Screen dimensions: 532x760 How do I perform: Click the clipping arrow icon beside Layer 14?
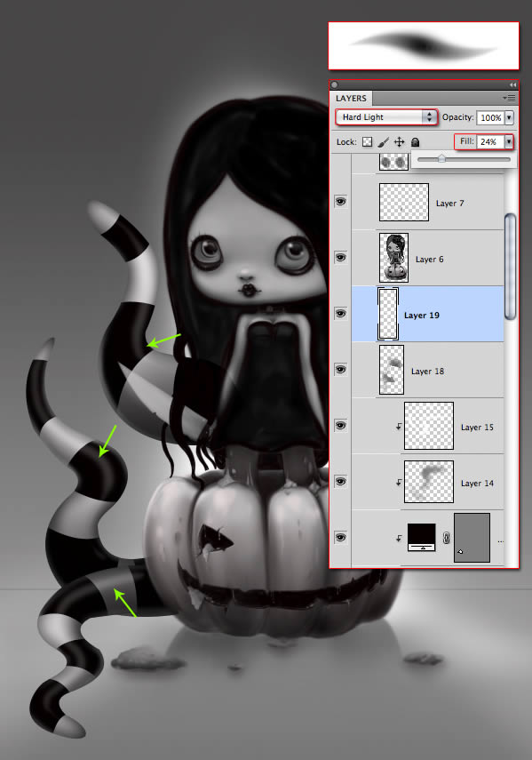tap(399, 483)
